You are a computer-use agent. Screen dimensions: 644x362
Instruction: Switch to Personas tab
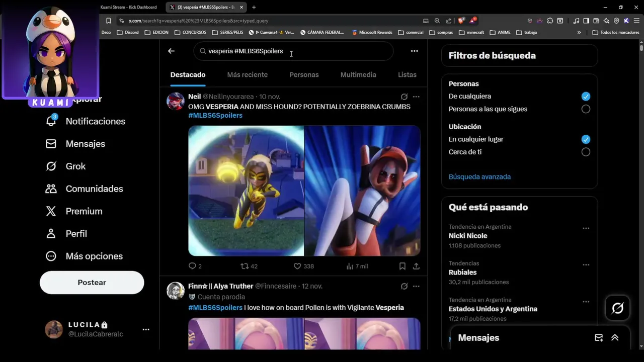[x=304, y=74]
